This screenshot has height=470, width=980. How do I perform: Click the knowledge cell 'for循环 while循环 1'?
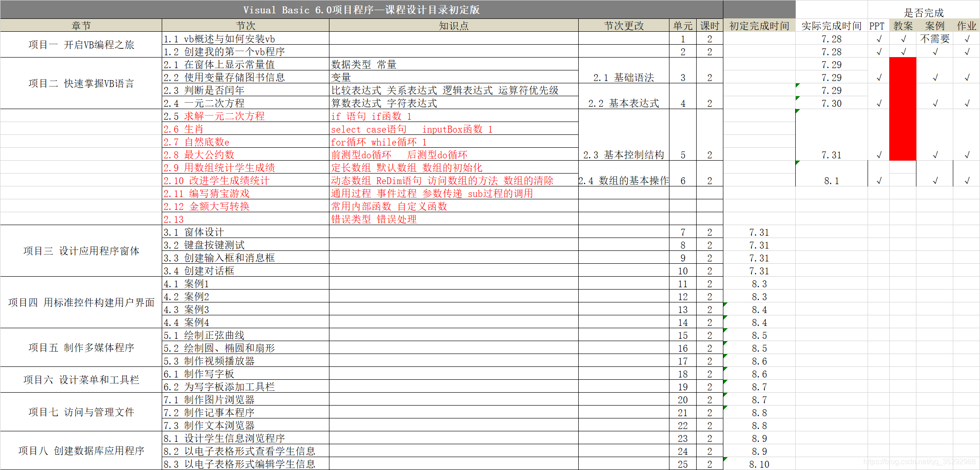point(454,142)
